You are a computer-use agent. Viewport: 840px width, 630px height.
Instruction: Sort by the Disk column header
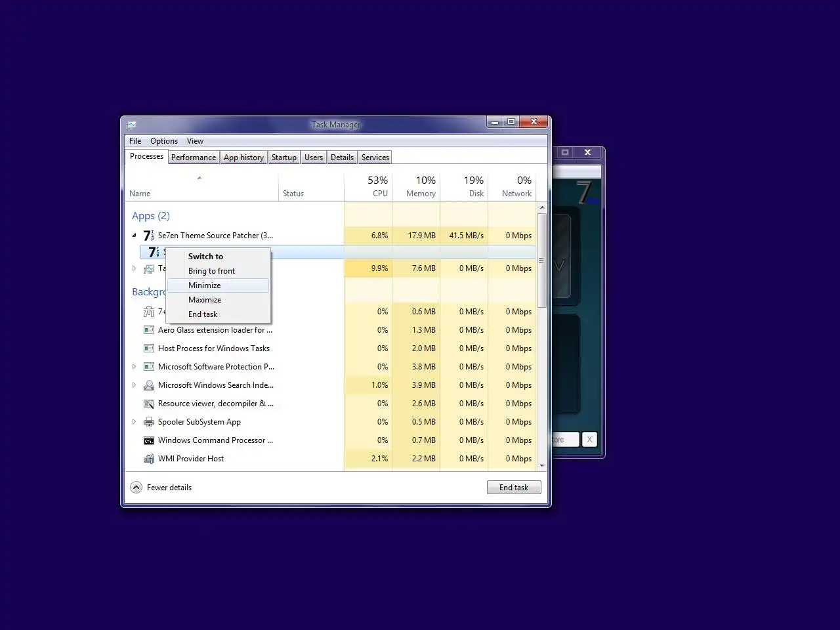(464, 186)
